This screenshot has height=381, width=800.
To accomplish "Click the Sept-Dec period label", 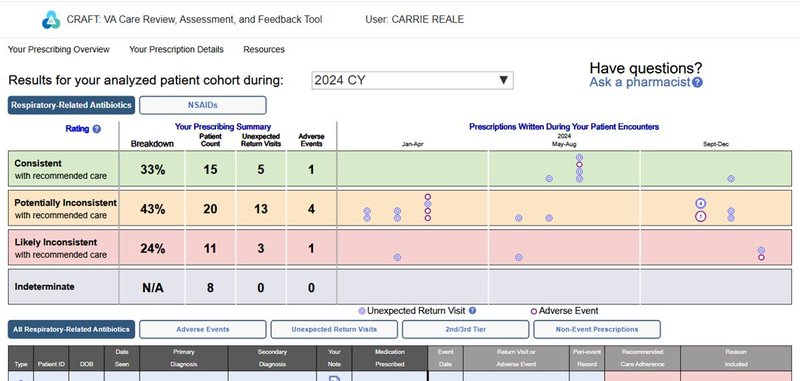I will click(715, 144).
